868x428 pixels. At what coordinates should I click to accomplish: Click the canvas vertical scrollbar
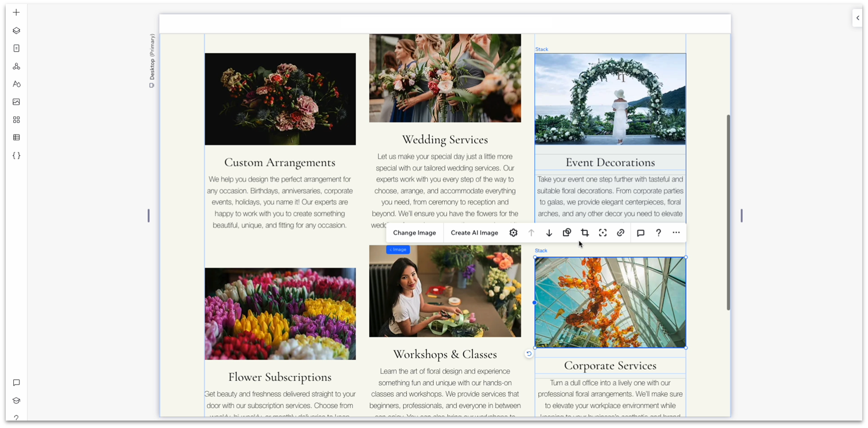(728, 212)
